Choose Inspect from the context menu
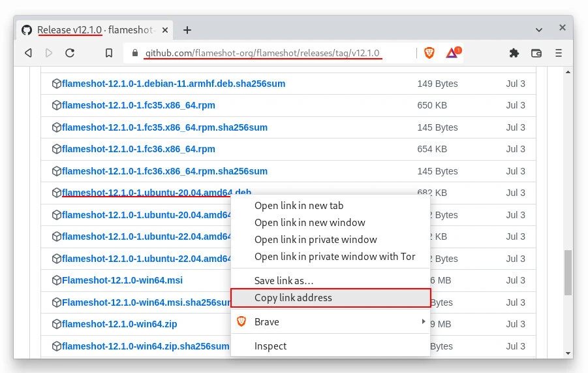 270,346
